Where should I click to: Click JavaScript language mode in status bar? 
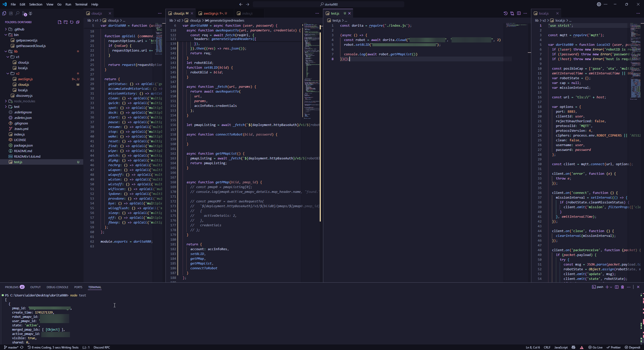coord(561,347)
